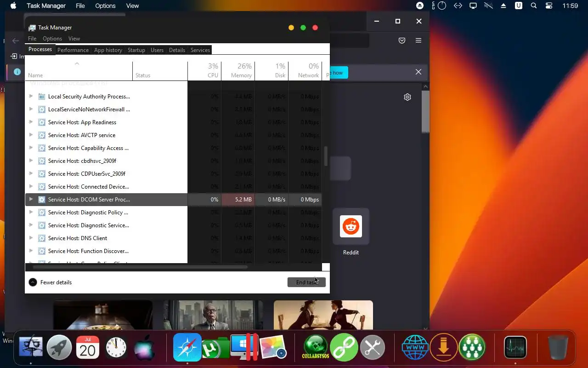Switch to the Details tab
This screenshot has height=368, width=588.
[x=177, y=50]
